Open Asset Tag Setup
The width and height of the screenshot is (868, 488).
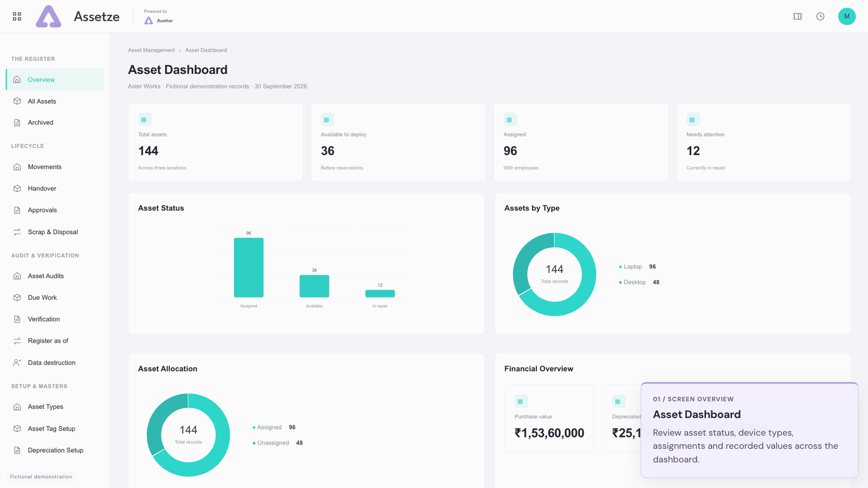tap(55, 428)
